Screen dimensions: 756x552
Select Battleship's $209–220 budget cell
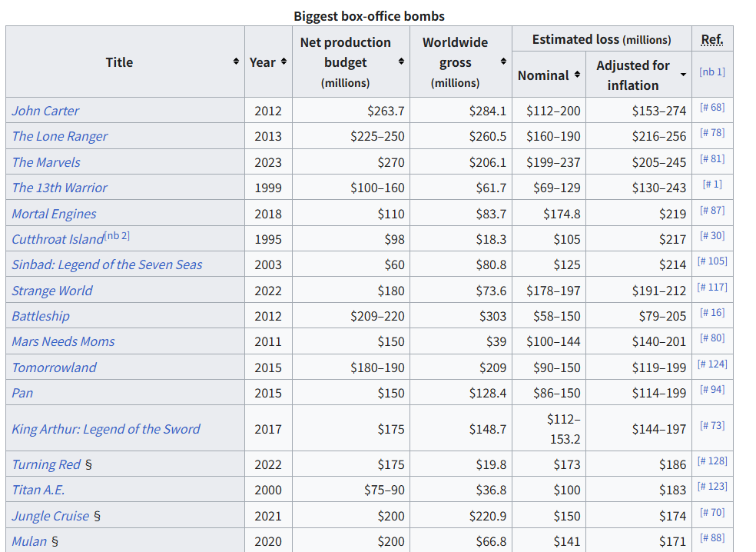(x=351, y=316)
